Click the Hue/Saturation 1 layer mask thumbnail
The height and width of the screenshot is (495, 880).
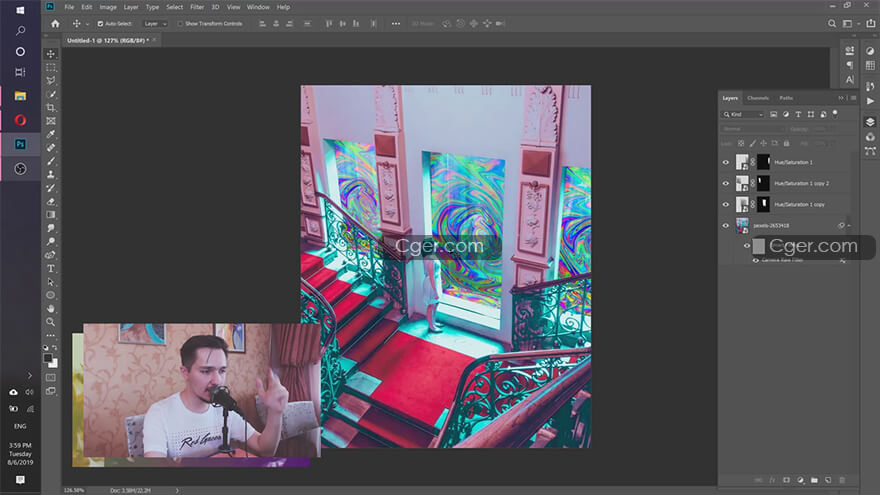(x=763, y=162)
